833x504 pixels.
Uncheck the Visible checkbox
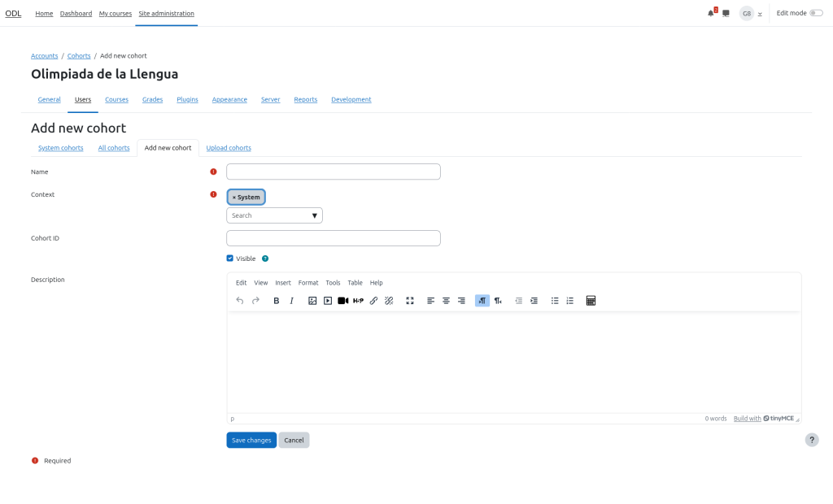[230, 259]
